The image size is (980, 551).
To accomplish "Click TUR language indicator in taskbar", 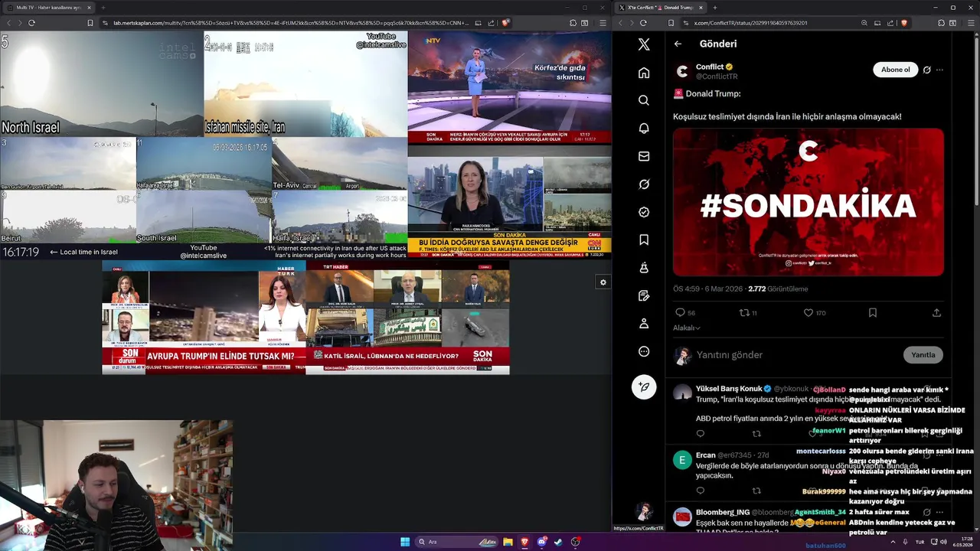I will (920, 542).
